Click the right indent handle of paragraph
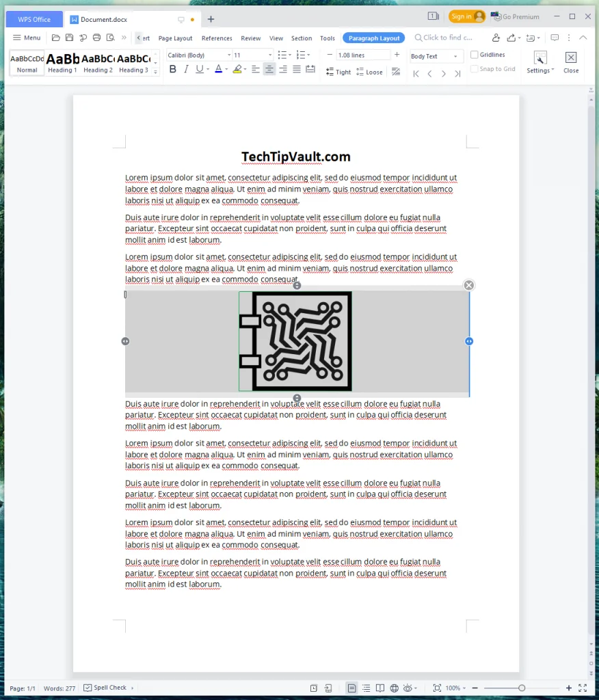 (469, 341)
